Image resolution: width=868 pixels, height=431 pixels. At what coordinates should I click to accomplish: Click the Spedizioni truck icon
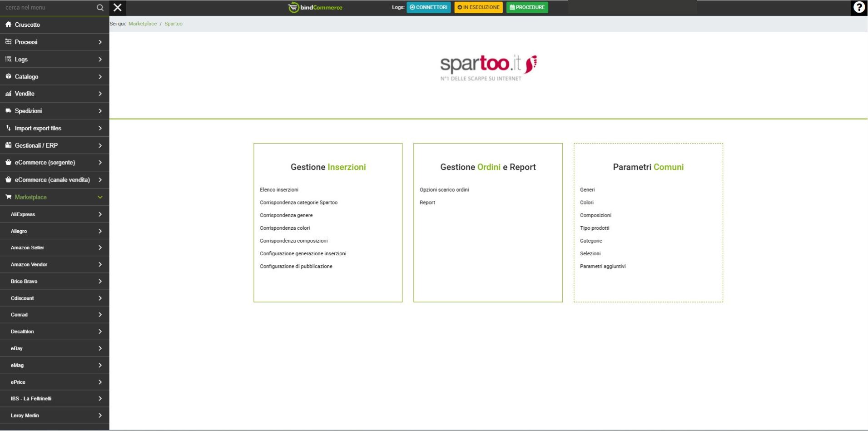click(x=8, y=111)
